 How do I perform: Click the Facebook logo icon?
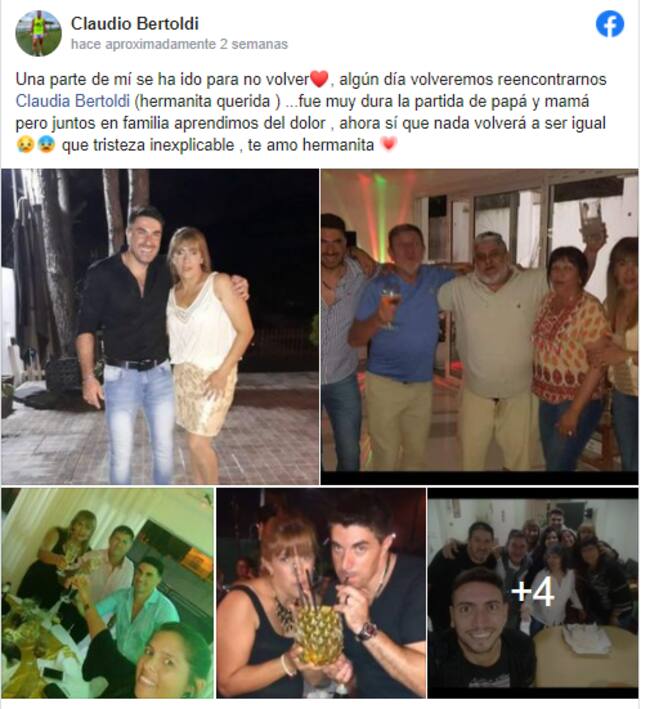pyautogui.click(x=609, y=24)
